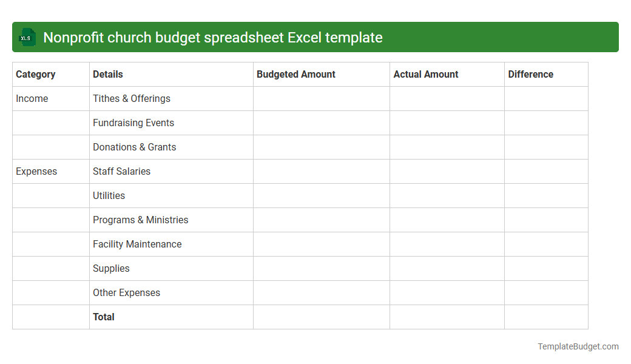Select the Expenses category cell
631x364 pixels.
click(x=36, y=171)
